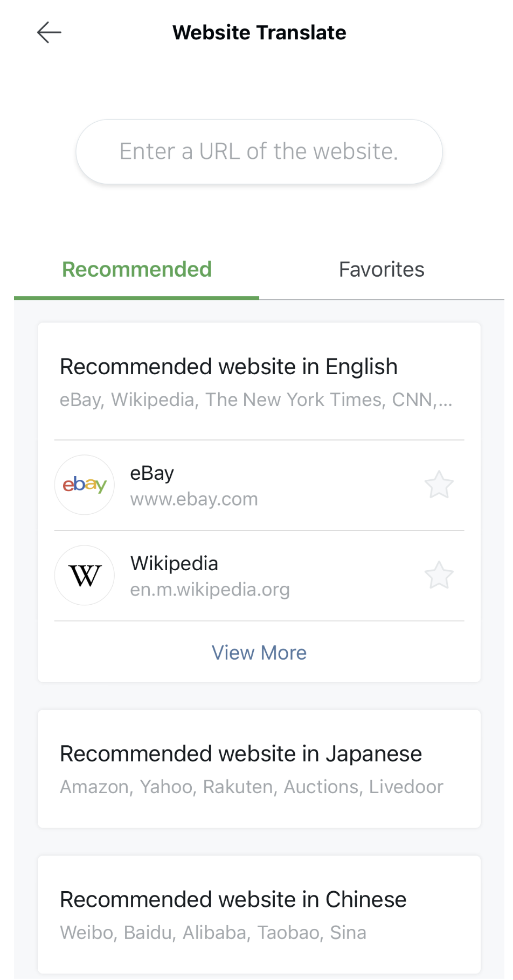Open the Wikipedia W logo icon
The height and width of the screenshot is (980, 513).
point(85,575)
